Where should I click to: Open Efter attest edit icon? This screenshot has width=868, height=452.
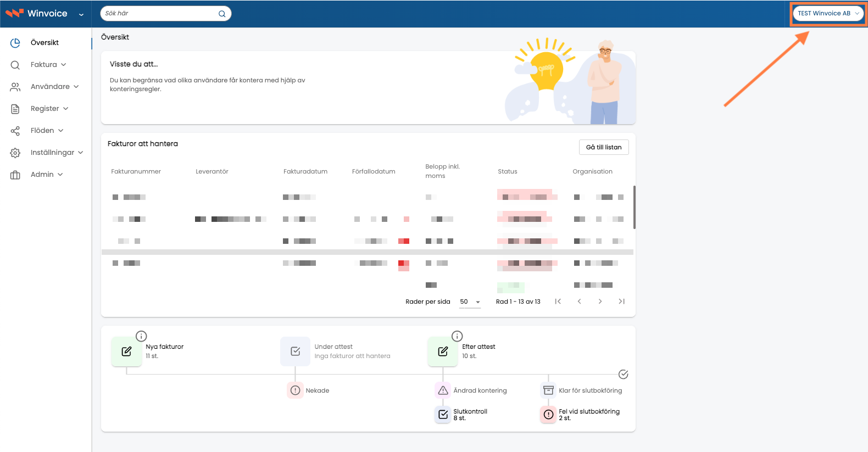coord(443,351)
